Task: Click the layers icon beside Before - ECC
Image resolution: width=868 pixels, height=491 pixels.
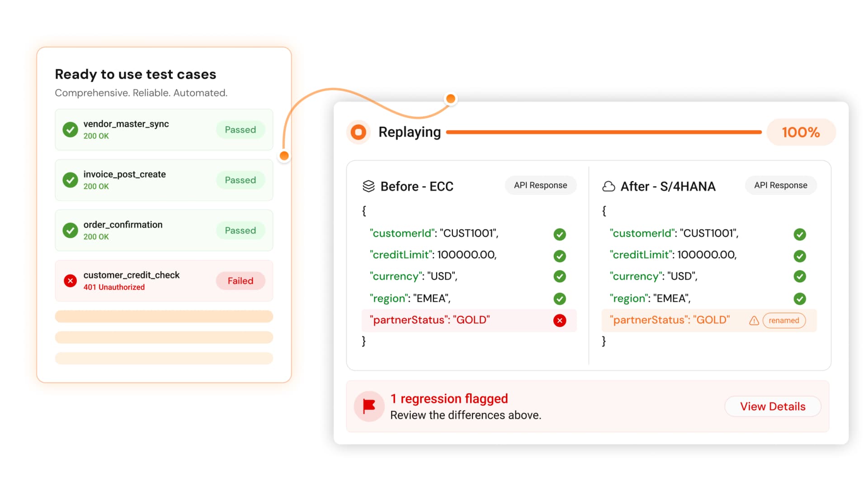Action: [368, 186]
